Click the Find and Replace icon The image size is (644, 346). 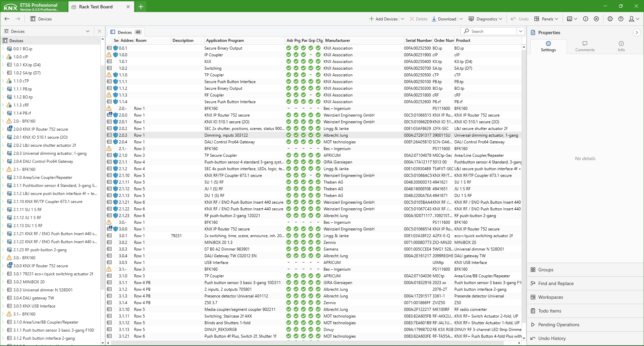[533, 283]
